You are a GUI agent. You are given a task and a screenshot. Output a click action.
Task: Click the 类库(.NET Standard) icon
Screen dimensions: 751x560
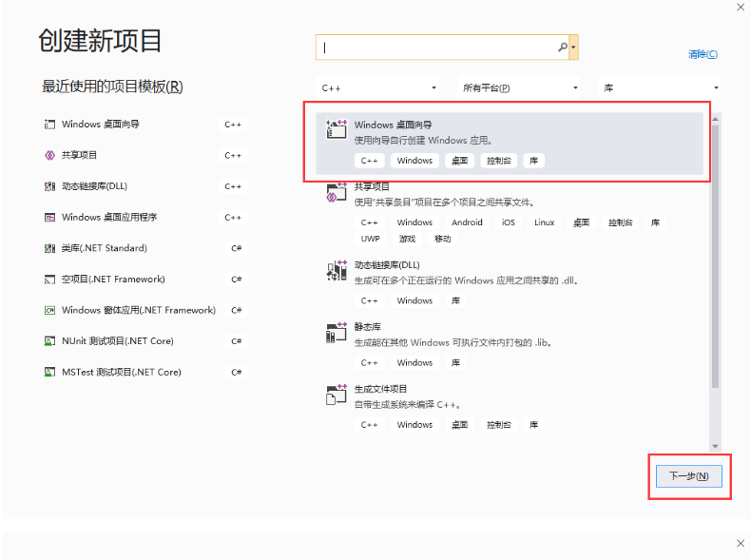(x=49, y=248)
